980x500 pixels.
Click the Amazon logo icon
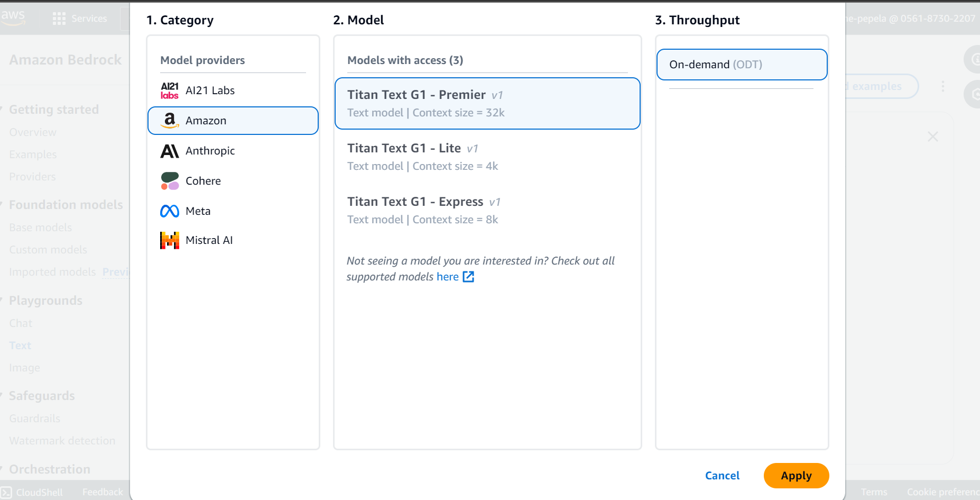[x=170, y=121]
